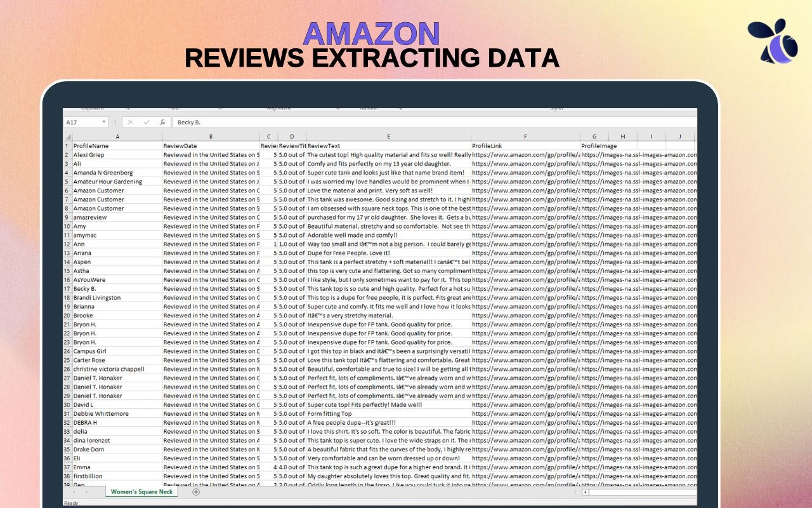Select the Women's Square Neck sheet tab
The height and width of the screenshot is (508, 812).
click(141, 491)
